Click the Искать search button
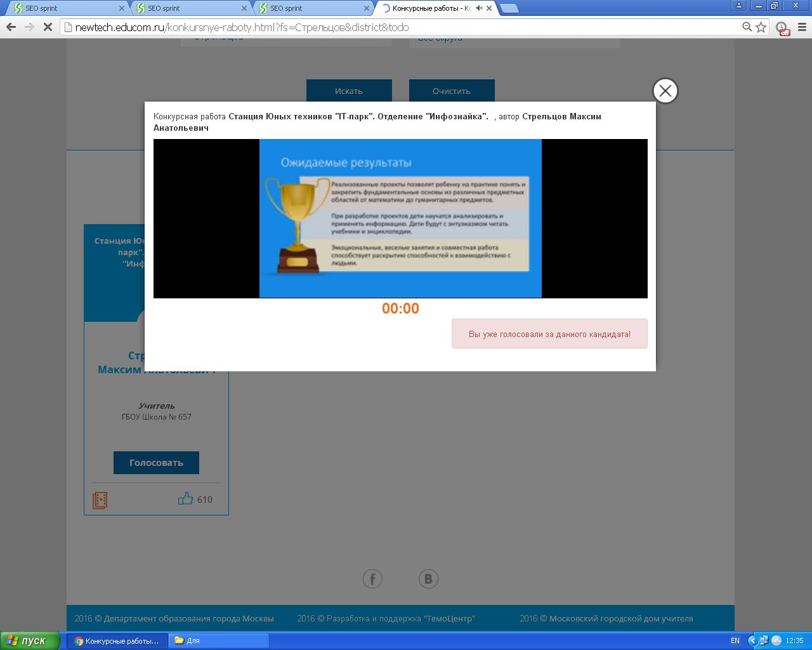This screenshot has height=650, width=812. point(349,91)
